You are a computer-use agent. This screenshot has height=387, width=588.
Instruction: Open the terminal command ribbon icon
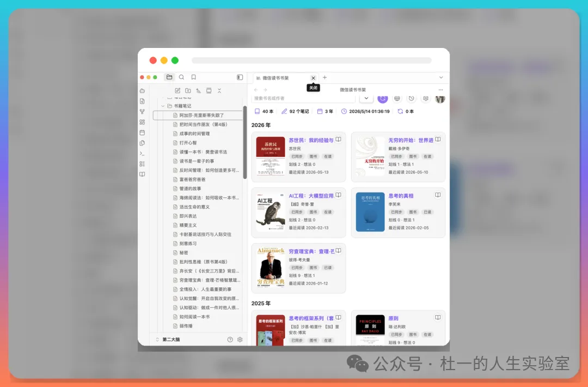142,153
